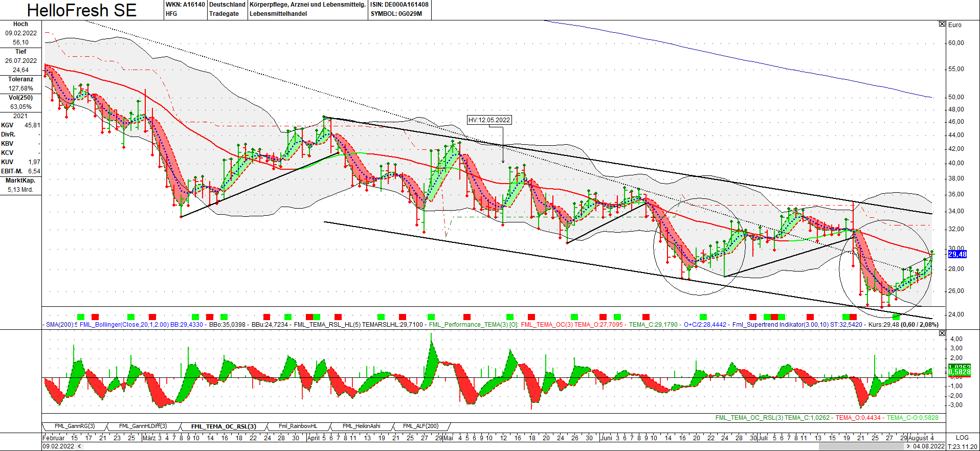The width and height of the screenshot is (980, 451).
Task: Click the Vol(250) 63,05% value
Action: pos(21,107)
